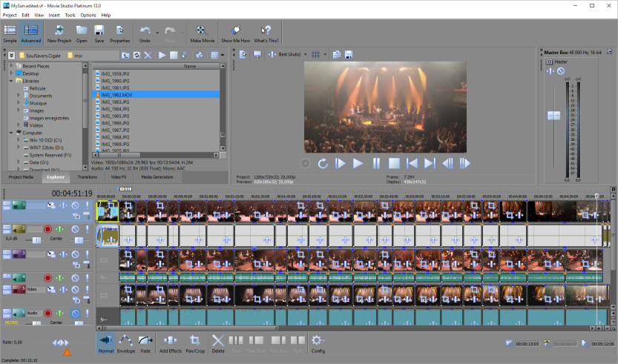618x364 pixels.
Task: Switch to the Transitions tab
Action: point(88,177)
